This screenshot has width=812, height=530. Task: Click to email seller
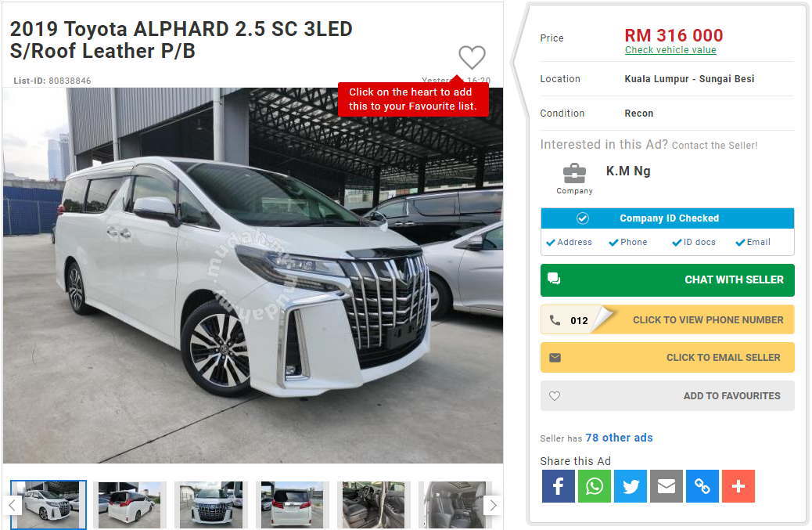(667, 358)
